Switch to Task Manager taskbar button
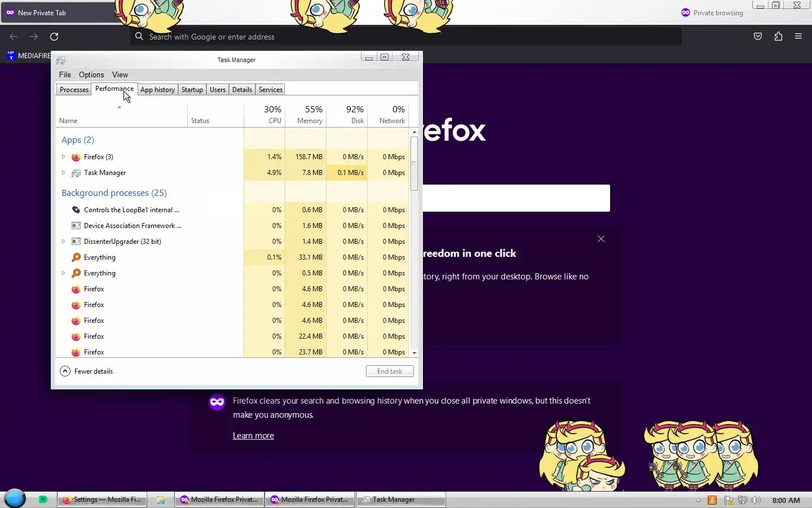The image size is (812, 508). tap(400, 500)
